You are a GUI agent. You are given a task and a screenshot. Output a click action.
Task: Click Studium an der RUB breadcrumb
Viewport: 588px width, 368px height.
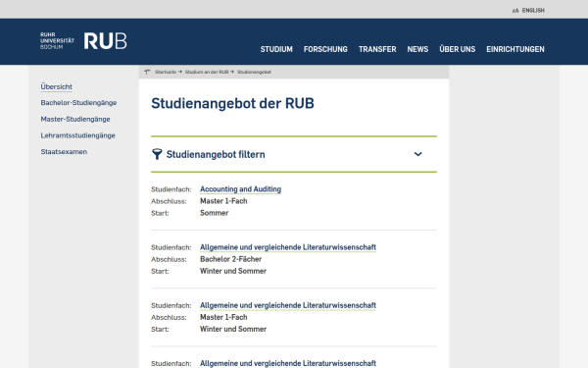tap(207, 72)
